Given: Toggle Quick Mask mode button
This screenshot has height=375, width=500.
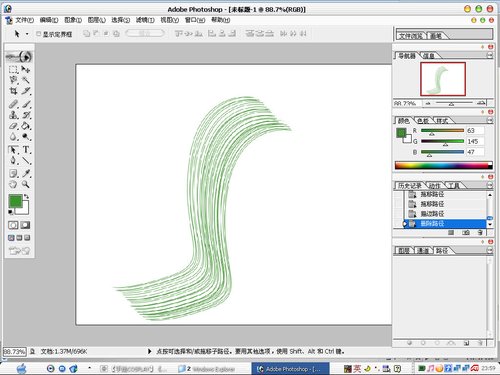Looking at the screenshot, I should pyautogui.click(x=25, y=225).
